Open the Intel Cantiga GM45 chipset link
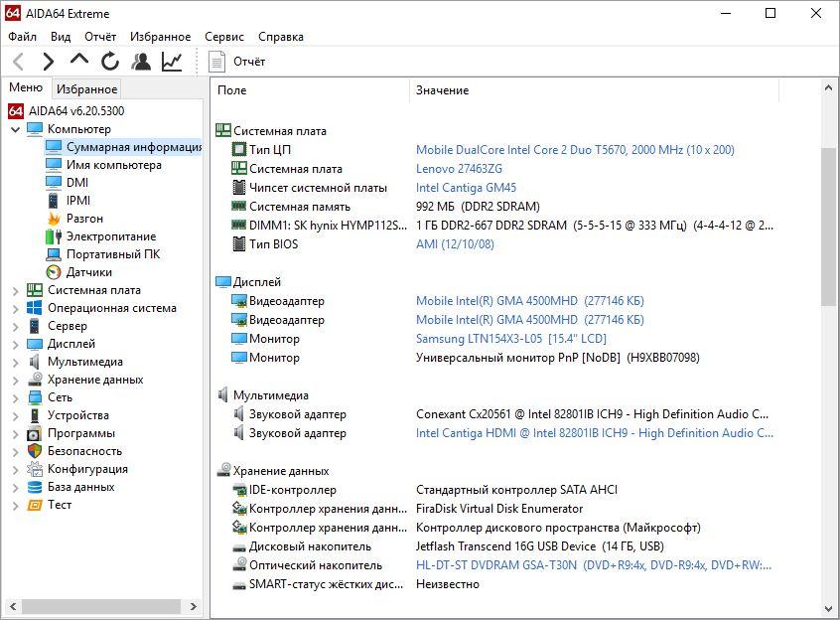The width and height of the screenshot is (840, 620). 466,188
